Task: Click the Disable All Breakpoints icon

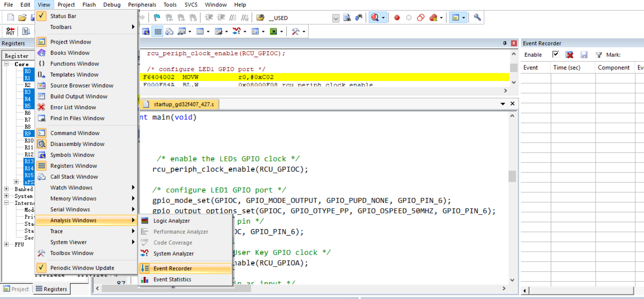Action: click(x=421, y=17)
